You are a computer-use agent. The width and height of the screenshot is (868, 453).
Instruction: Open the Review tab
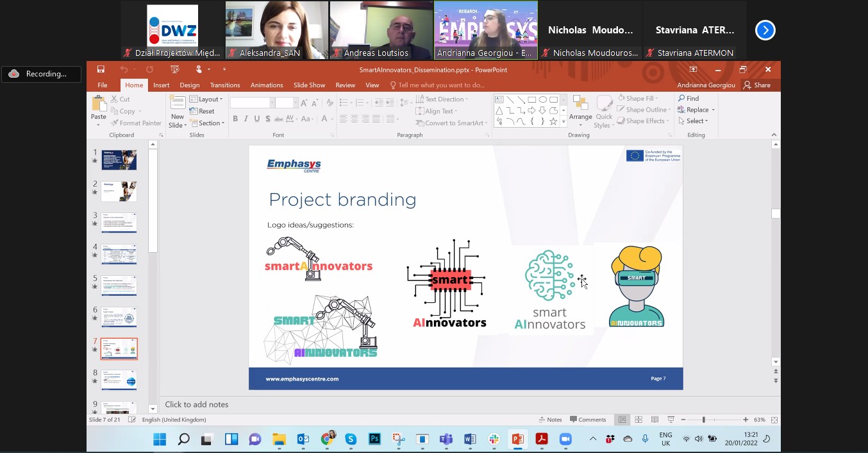pyautogui.click(x=345, y=85)
